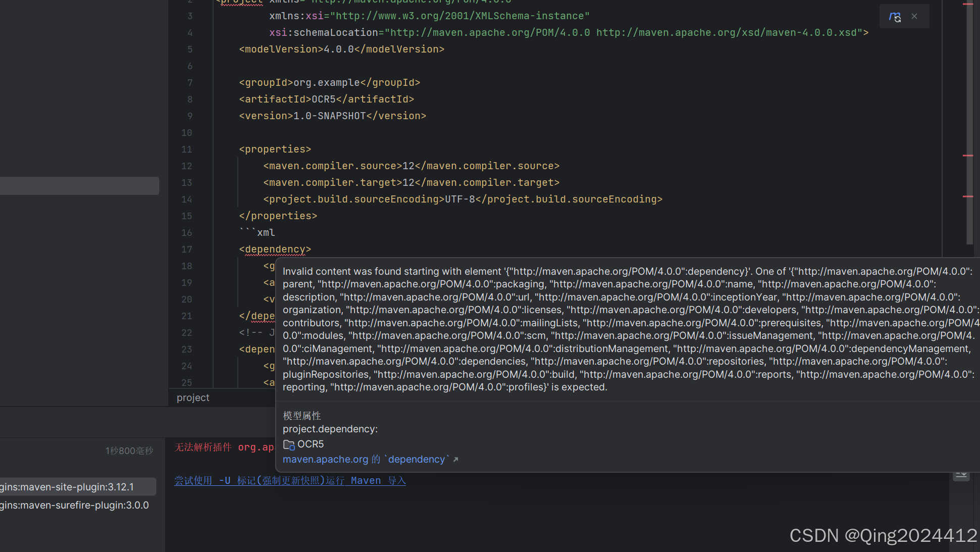Click the red error marker beside line 12
This screenshot has width=980, height=552.
click(x=967, y=156)
